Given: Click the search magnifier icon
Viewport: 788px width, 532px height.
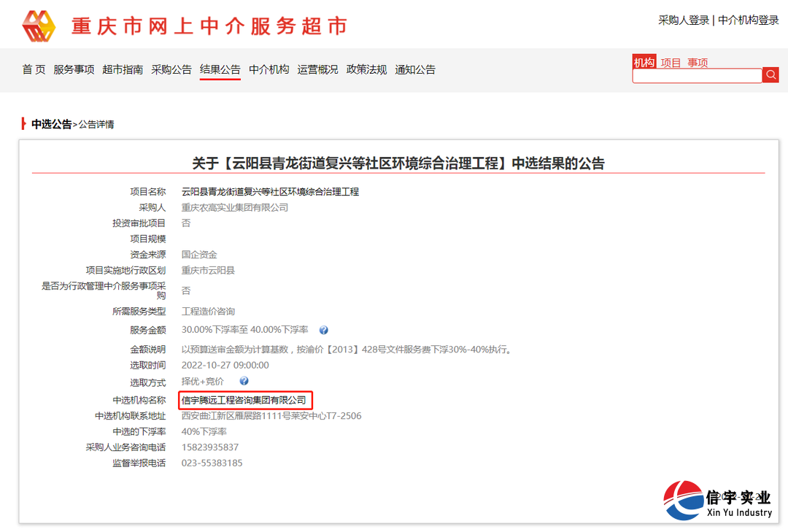Looking at the screenshot, I should pyautogui.click(x=771, y=74).
